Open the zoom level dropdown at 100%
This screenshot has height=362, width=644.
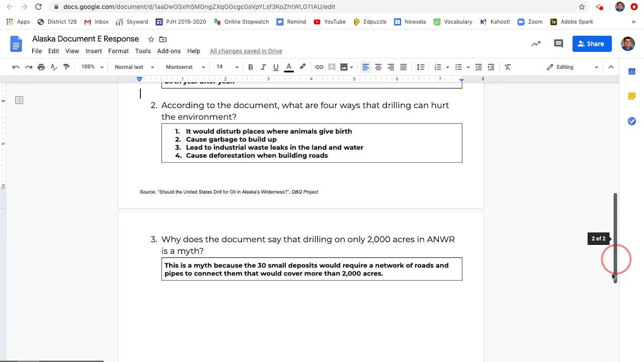point(93,67)
